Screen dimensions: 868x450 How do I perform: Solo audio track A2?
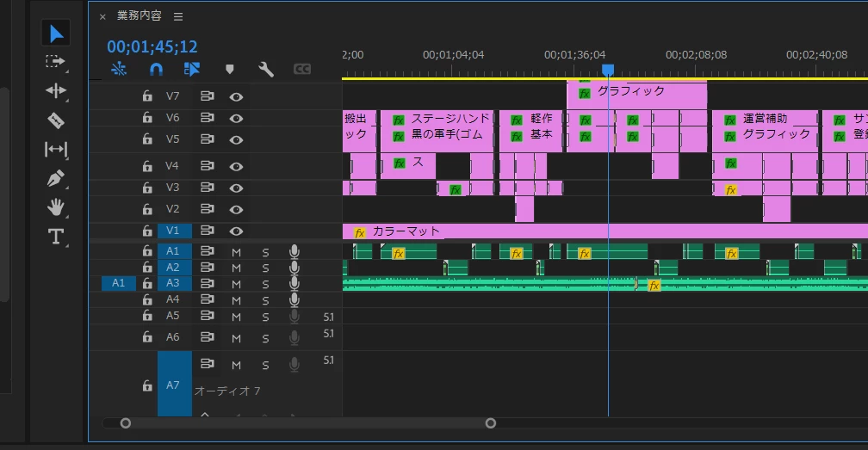pyautogui.click(x=266, y=268)
